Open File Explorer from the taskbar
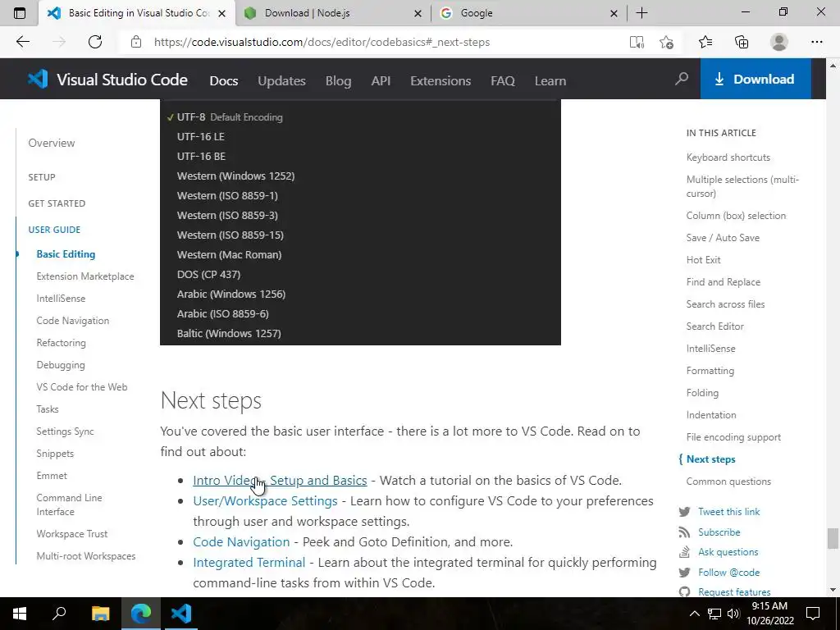 point(100,614)
